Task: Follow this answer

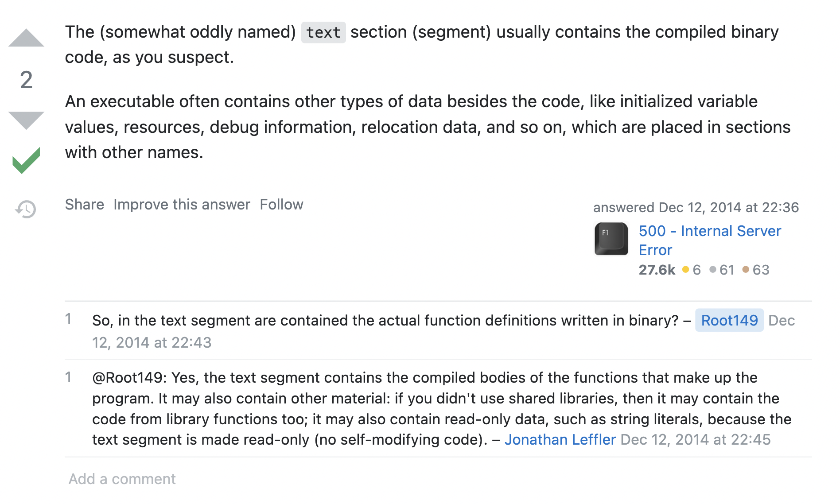Action: point(281,205)
